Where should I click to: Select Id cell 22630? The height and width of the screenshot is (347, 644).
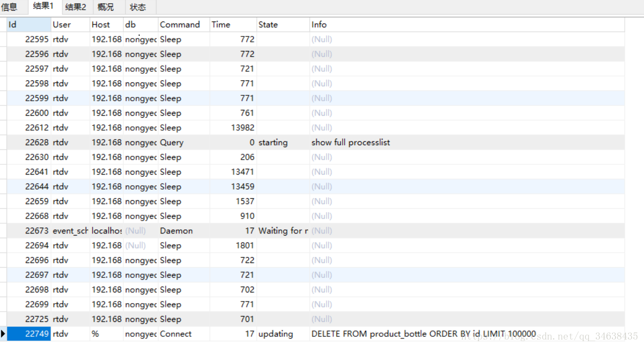[x=29, y=157]
